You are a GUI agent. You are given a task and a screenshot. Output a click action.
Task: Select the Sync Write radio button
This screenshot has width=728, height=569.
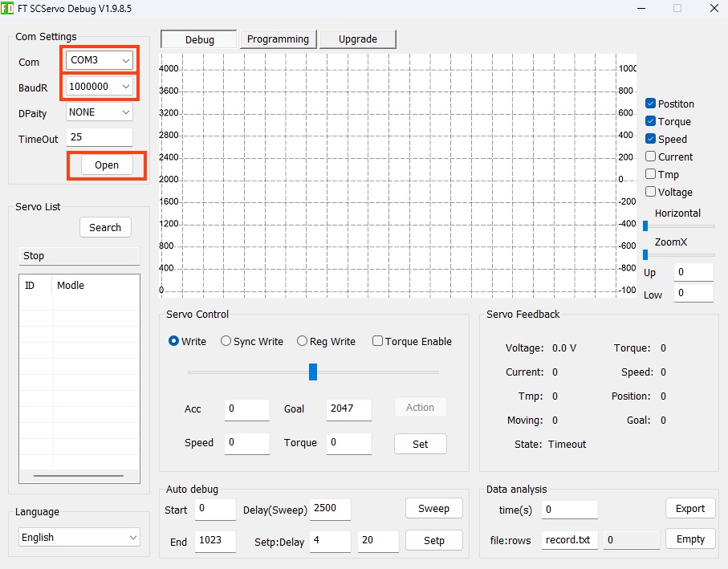(x=226, y=341)
